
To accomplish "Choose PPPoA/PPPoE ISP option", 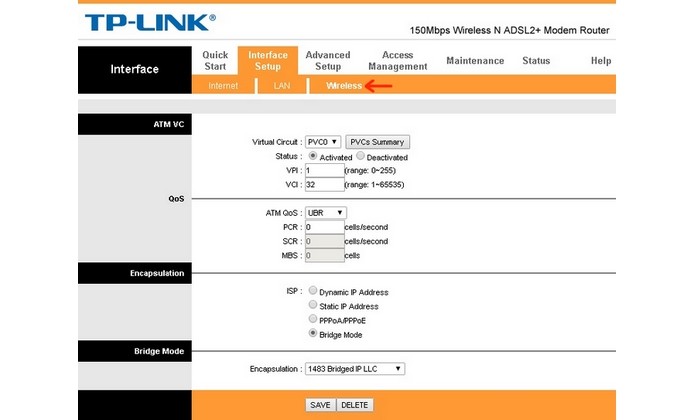I will [313, 319].
